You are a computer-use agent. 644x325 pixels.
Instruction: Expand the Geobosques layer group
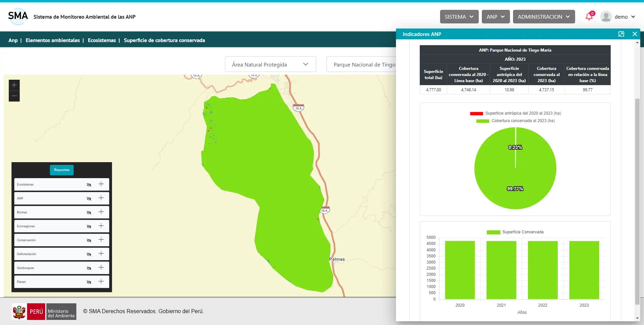[x=101, y=267]
